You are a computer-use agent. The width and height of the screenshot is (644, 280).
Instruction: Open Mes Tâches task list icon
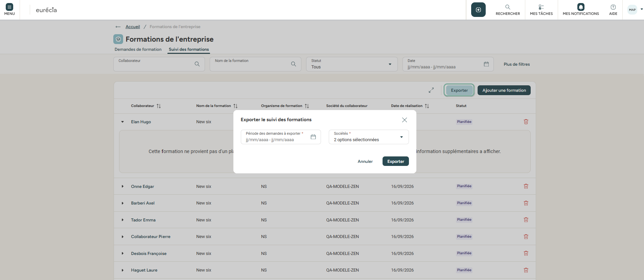[541, 7]
